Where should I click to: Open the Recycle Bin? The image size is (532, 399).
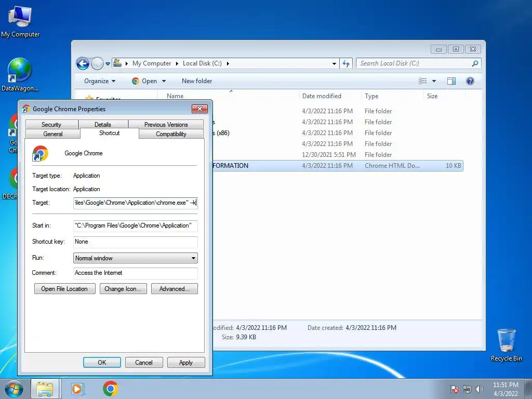[506, 345]
